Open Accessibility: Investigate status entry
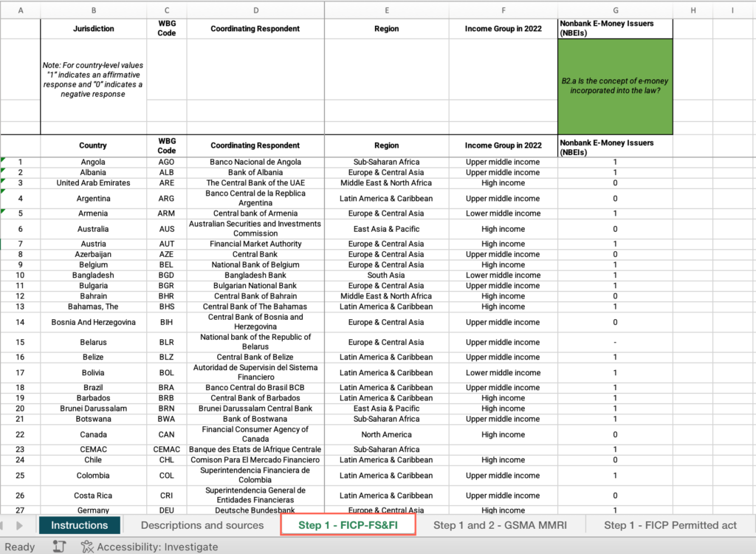 157,547
